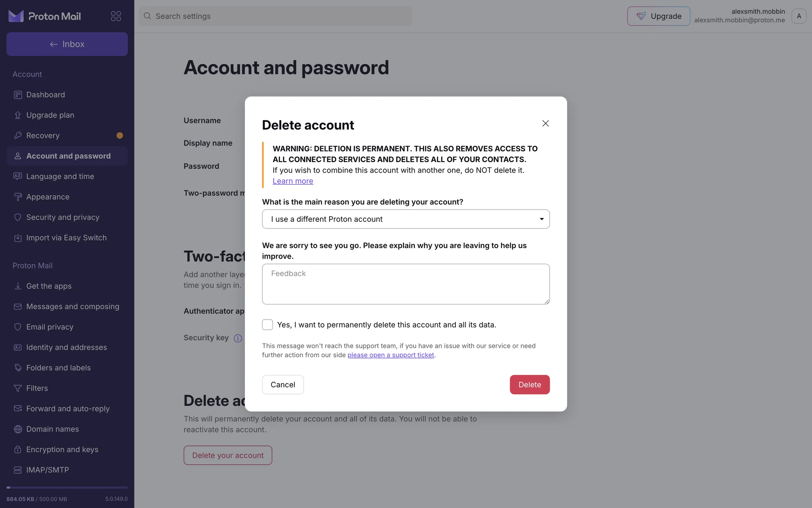Image resolution: width=812 pixels, height=508 pixels.
Task: Click Cancel in the dialog
Action: pyautogui.click(x=283, y=385)
